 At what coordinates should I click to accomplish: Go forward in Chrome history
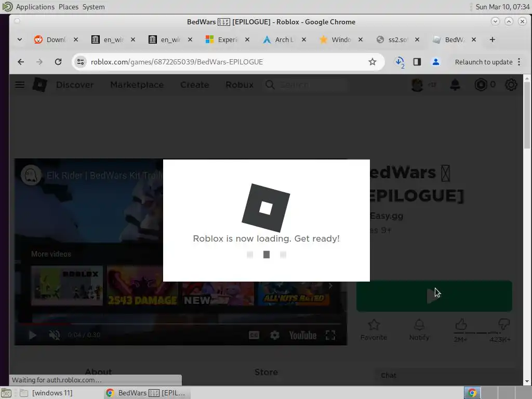pos(39,62)
